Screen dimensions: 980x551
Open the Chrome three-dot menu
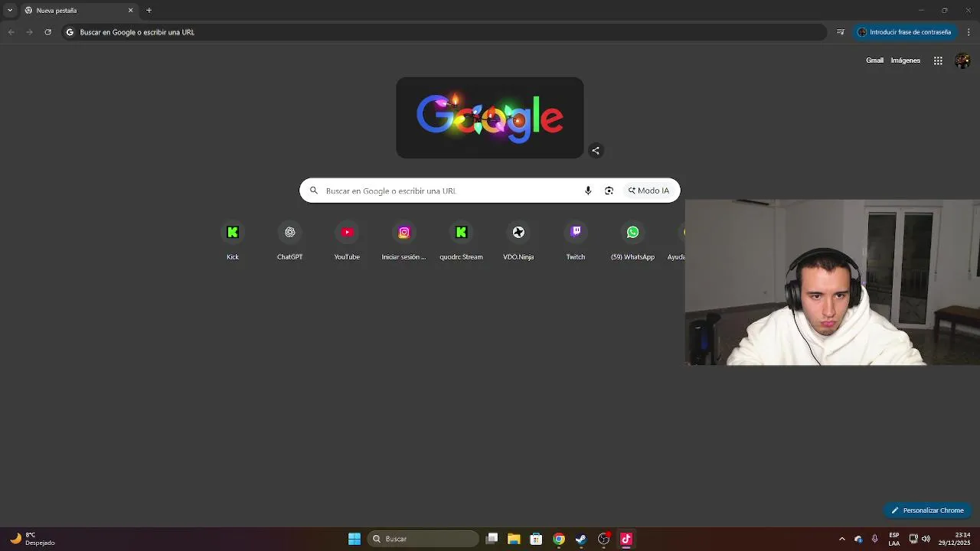[969, 32]
